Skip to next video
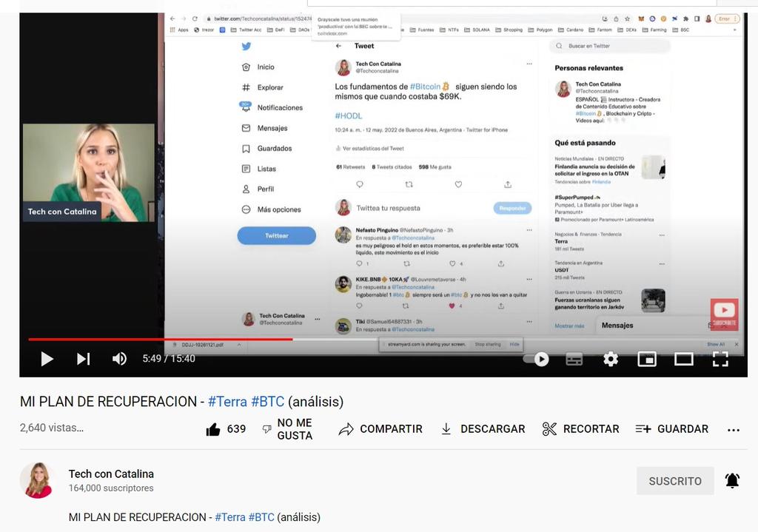Image resolution: width=758 pixels, height=532 pixels. (x=83, y=359)
